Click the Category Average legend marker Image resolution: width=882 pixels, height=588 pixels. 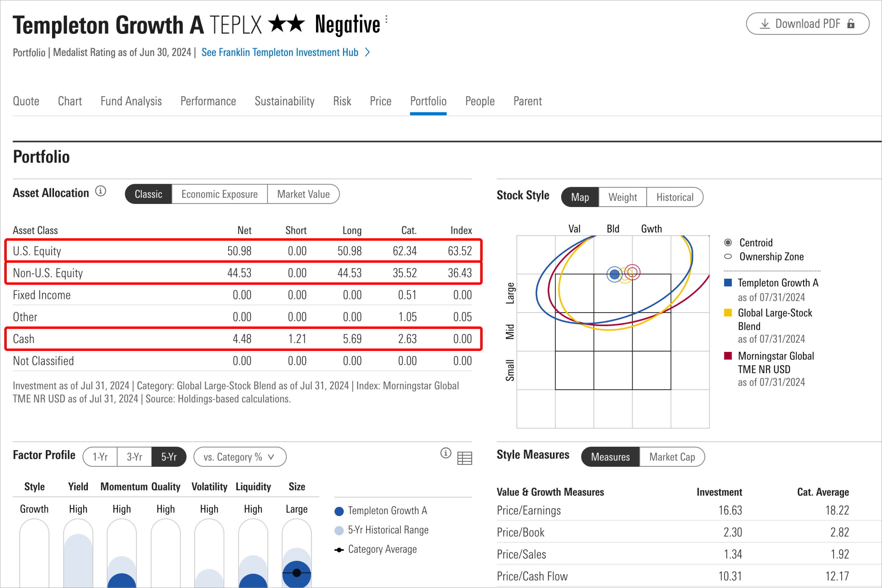coord(339,550)
